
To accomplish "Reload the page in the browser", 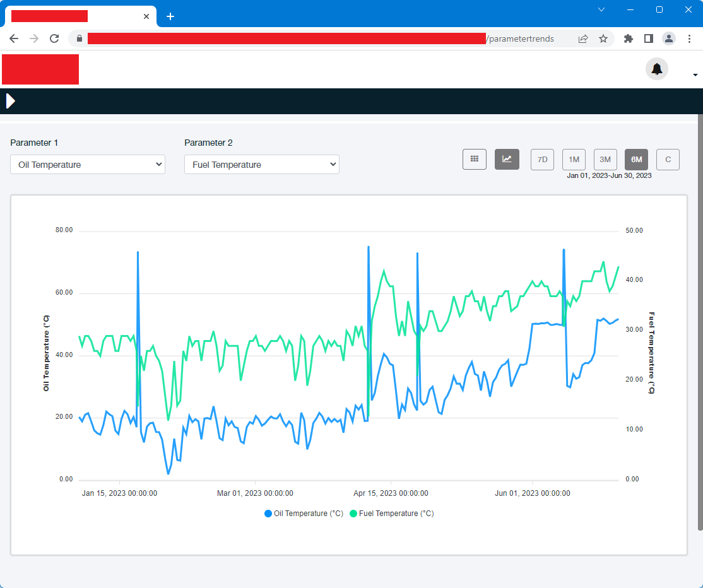I will click(x=54, y=38).
